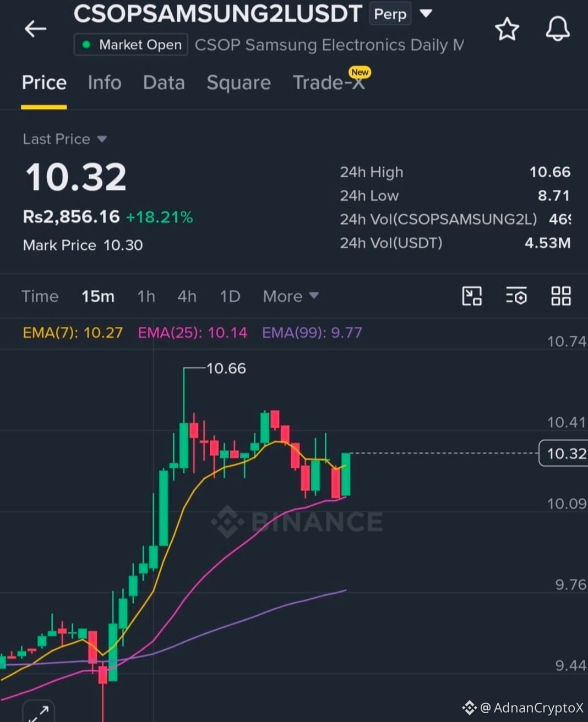The height and width of the screenshot is (722, 588).
Task: Click the EMA(25): 10.14 indicator label
Action: click(x=192, y=332)
